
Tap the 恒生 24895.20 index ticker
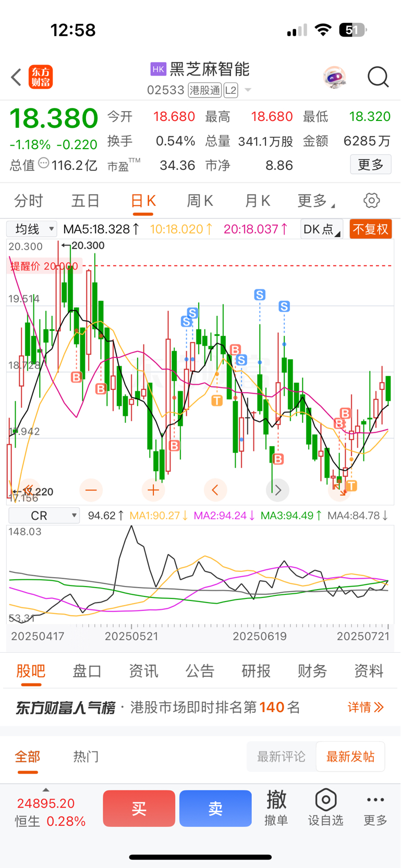click(x=50, y=812)
